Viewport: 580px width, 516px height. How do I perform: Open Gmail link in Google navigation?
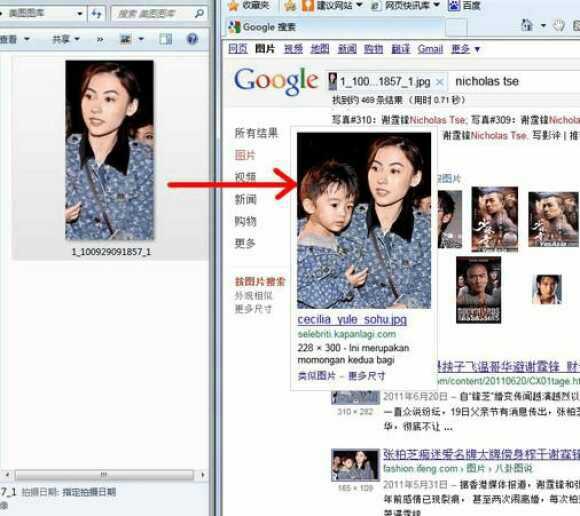[430, 49]
